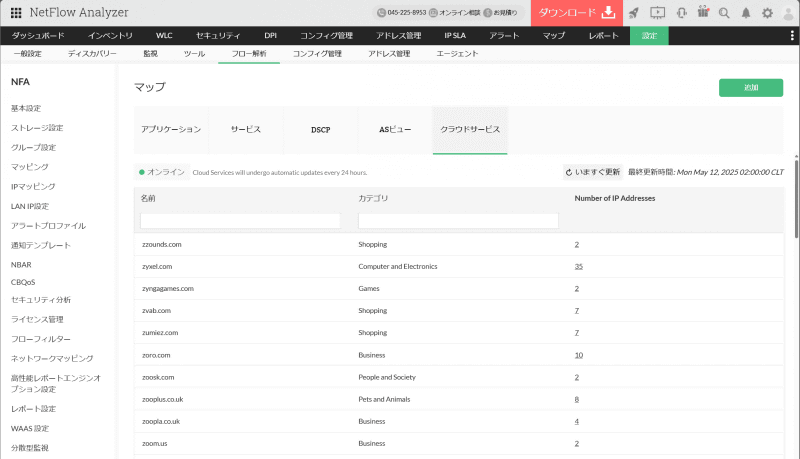The height and width of the screenshot is (459, 800).
Task: Open グループ設定 in the sidebar
Action: (x=34, y=147)
